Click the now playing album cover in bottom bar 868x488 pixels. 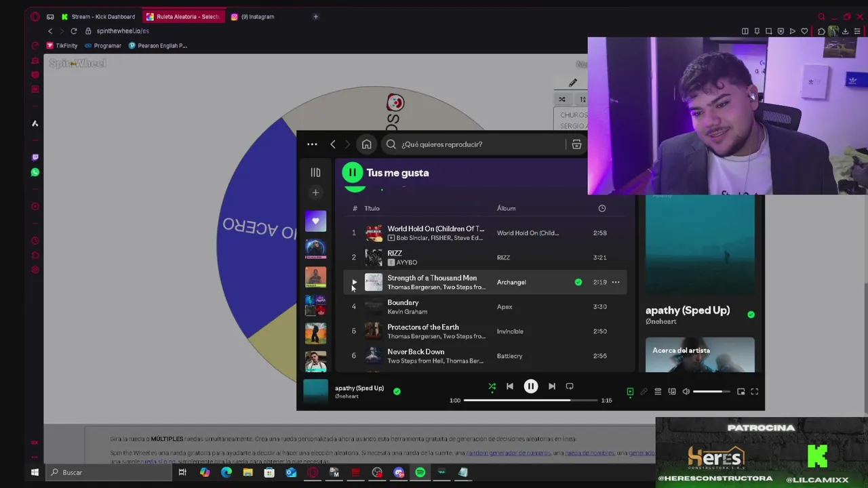click(x=315, y=392)
